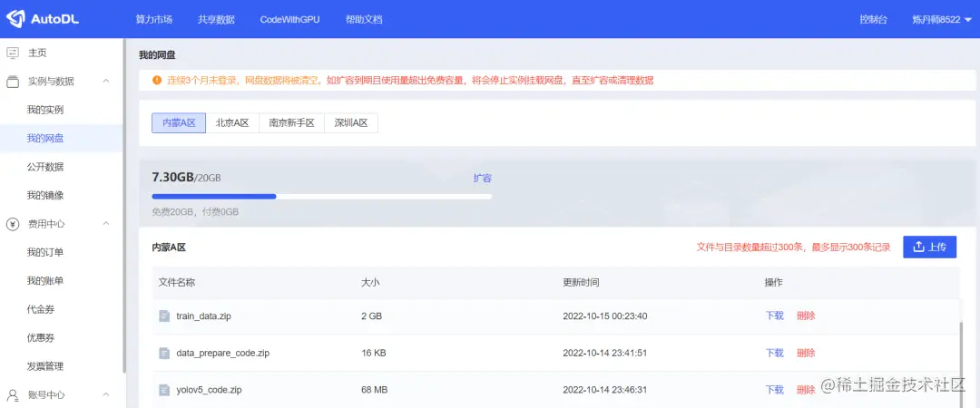Viewport: 980px width, 408px height.
Task: Collapse the 费用中心 sidebar section
Action: (x=105, y=224)
